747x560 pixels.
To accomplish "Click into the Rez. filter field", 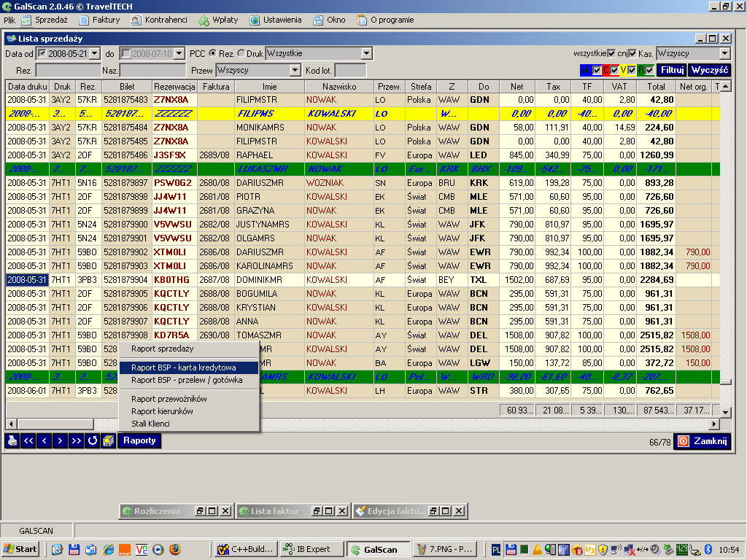I will click(68, 71).
